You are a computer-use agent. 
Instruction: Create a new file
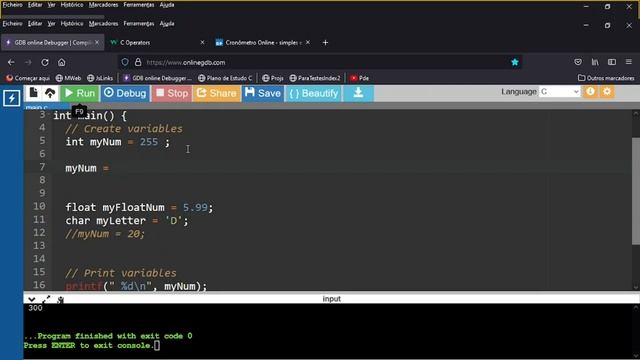click(x=33, y=93)
